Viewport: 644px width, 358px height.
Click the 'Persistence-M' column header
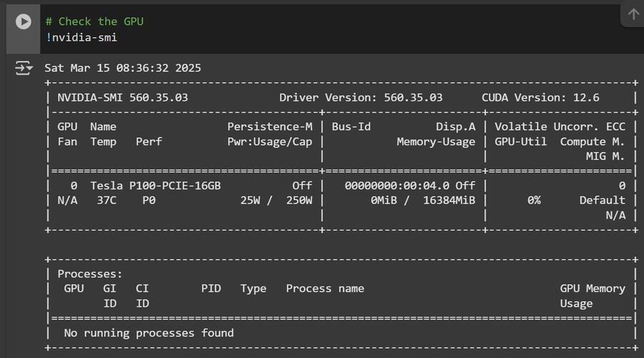[270, 127]
